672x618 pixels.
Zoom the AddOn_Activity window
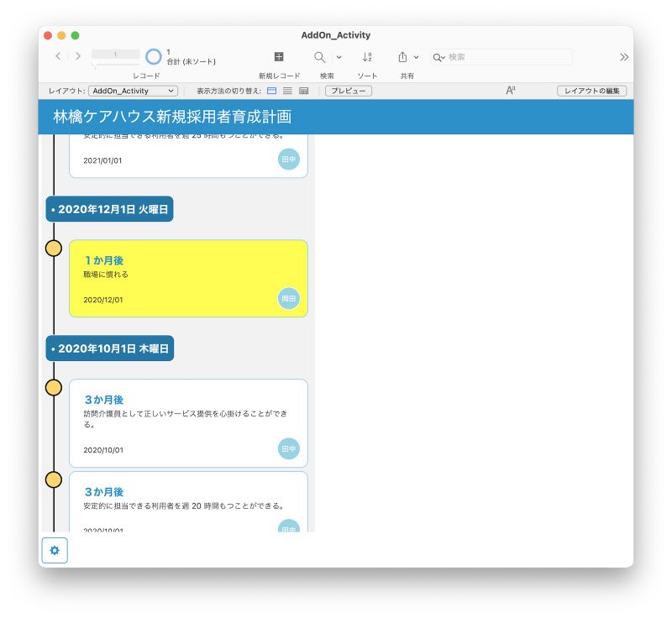(75, 35)
